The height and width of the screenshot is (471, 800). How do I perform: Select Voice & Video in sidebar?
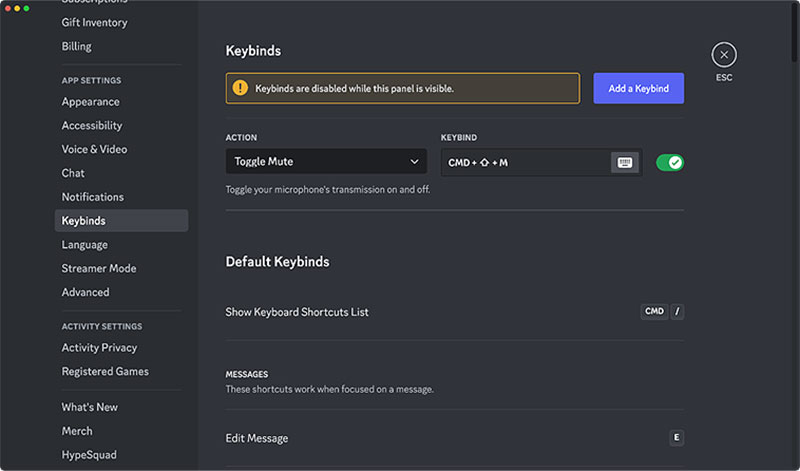[94, 150]
